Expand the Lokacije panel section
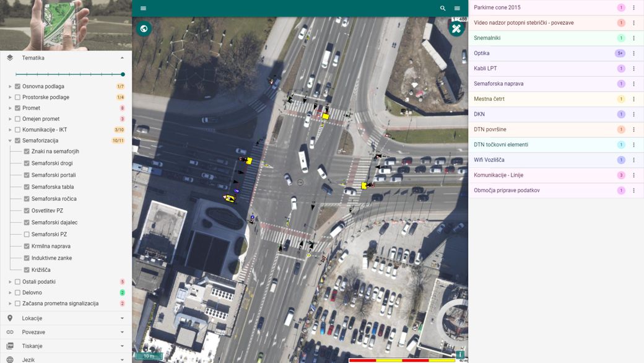The height and width of the screenshot is (363, 644). [66, 318]
